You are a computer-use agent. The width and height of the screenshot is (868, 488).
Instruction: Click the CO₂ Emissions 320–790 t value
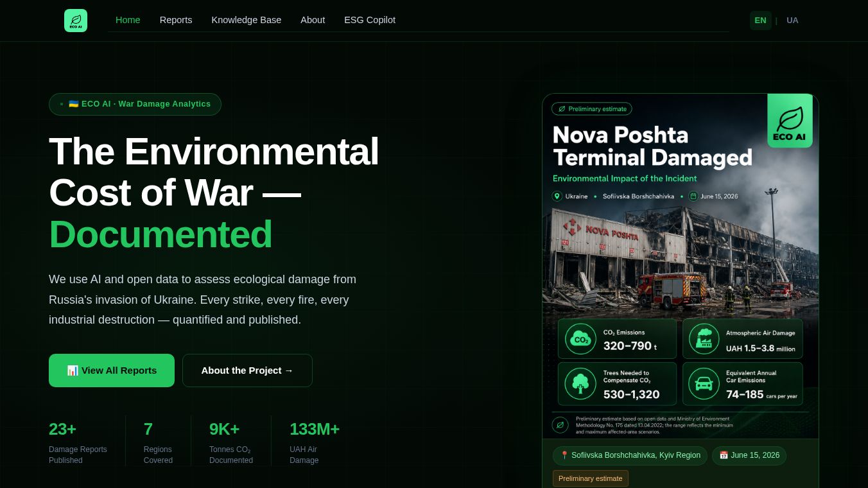pyautogui.click(x=630, y=346)
